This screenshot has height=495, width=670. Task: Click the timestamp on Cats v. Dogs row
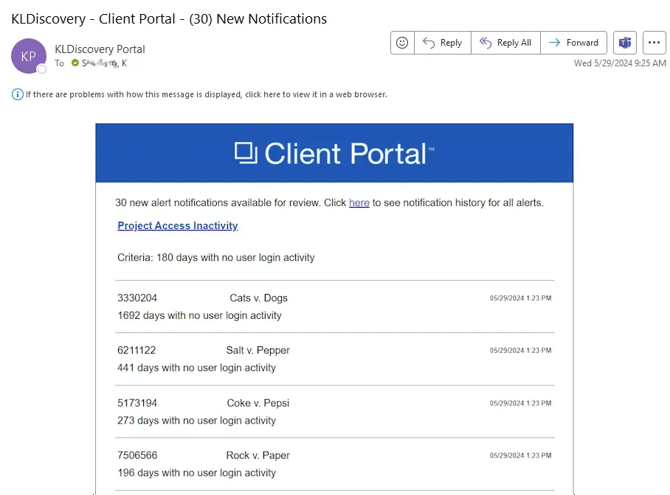pos(520,298)
